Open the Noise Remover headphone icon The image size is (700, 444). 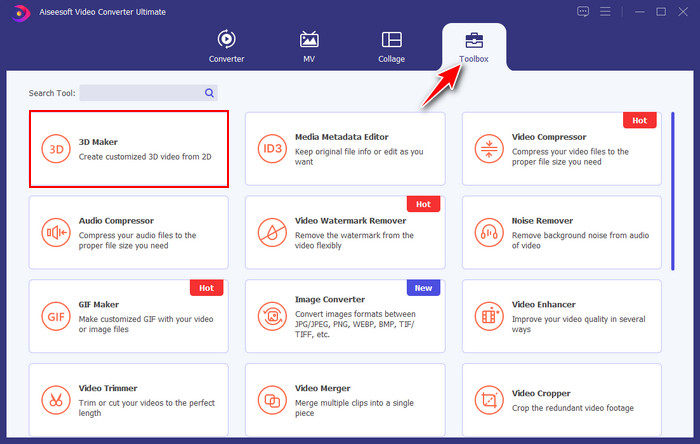point(489,232)
